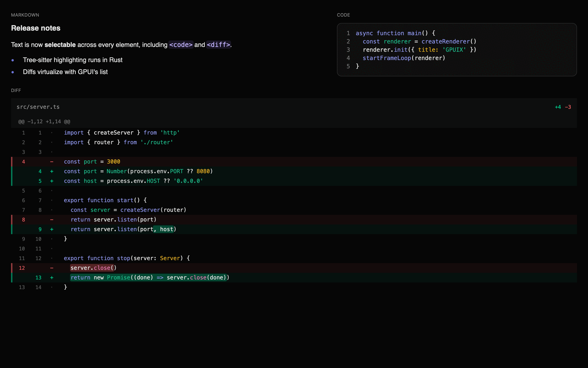This screenshot has width=588, height=368.
Task: Click the inline <code> tag
Action: [x=181, y=45]
